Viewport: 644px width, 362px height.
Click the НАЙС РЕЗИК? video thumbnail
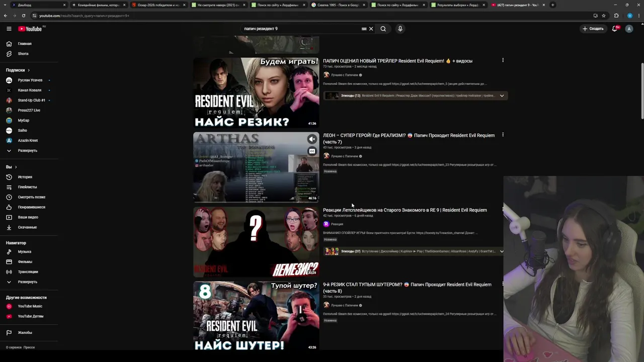[256, 93]
